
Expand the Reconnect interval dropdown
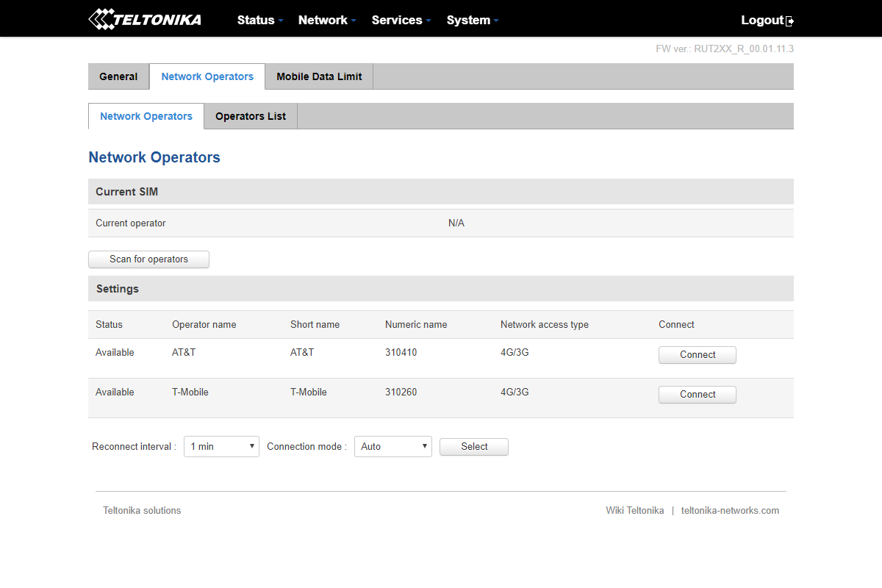[221, 446]
